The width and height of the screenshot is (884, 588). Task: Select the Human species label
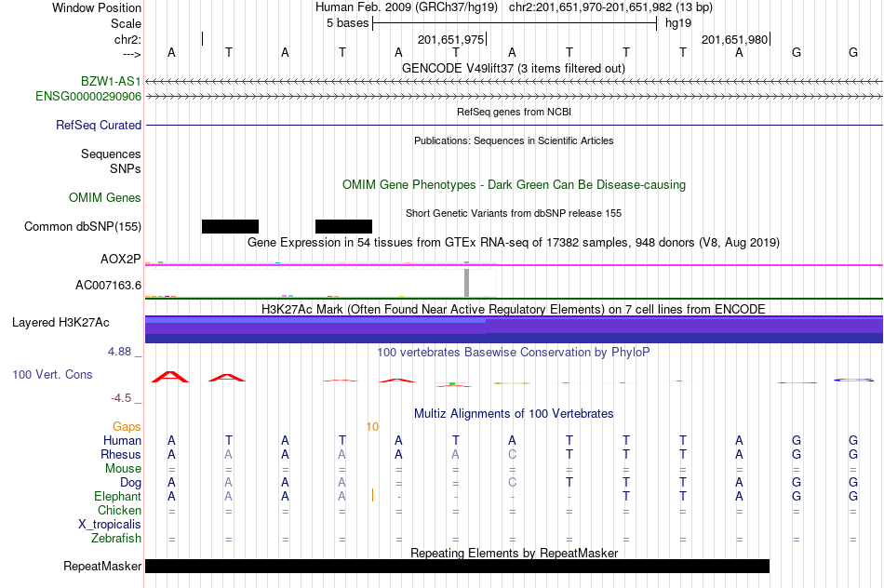point(122,441)
